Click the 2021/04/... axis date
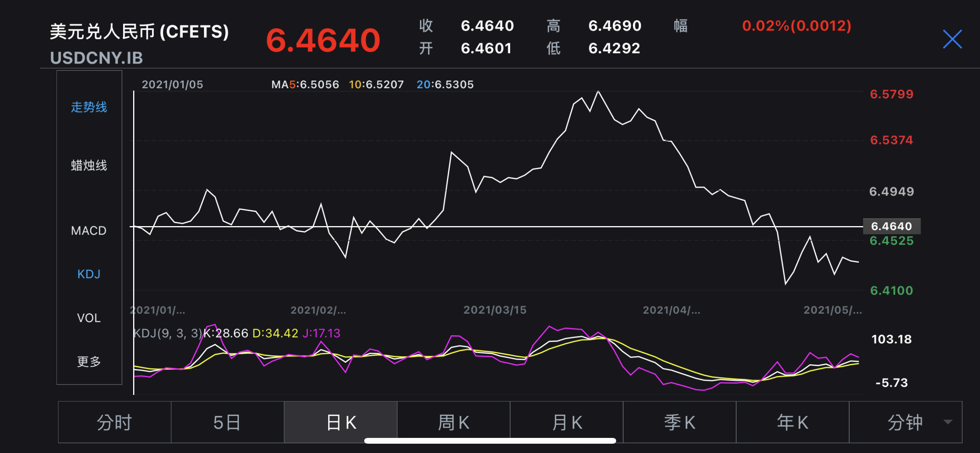Screen dimensions: 980x453 672,310
